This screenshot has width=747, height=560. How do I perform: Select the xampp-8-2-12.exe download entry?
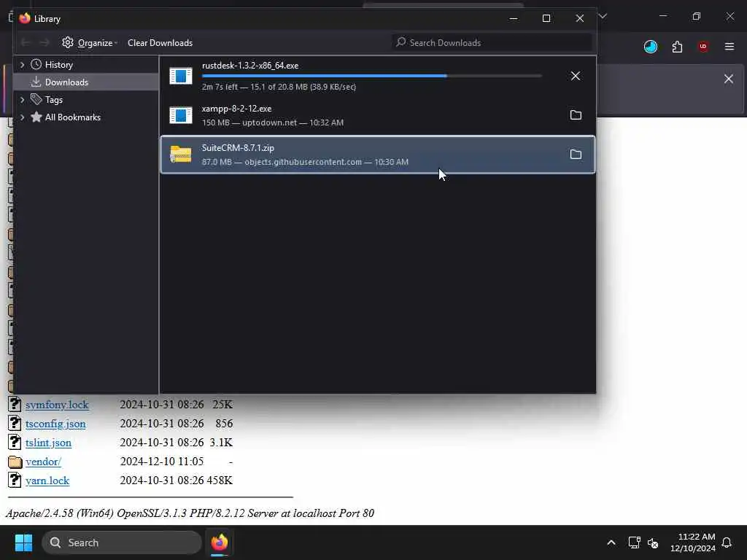tap(377, 115)
